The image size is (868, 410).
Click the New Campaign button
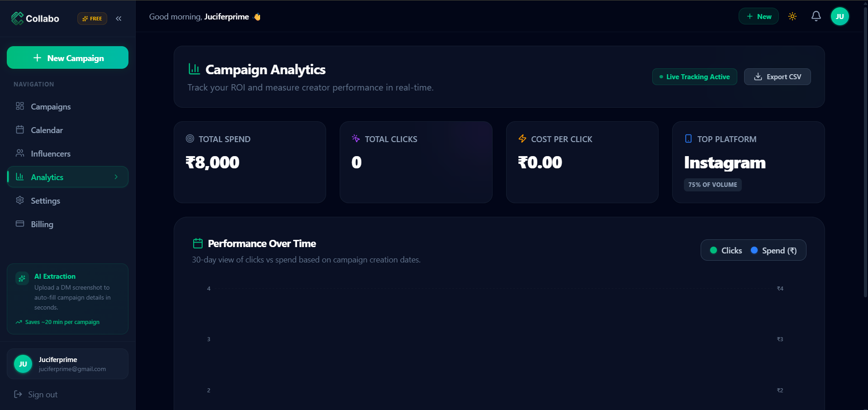click(x=67, y=57)
